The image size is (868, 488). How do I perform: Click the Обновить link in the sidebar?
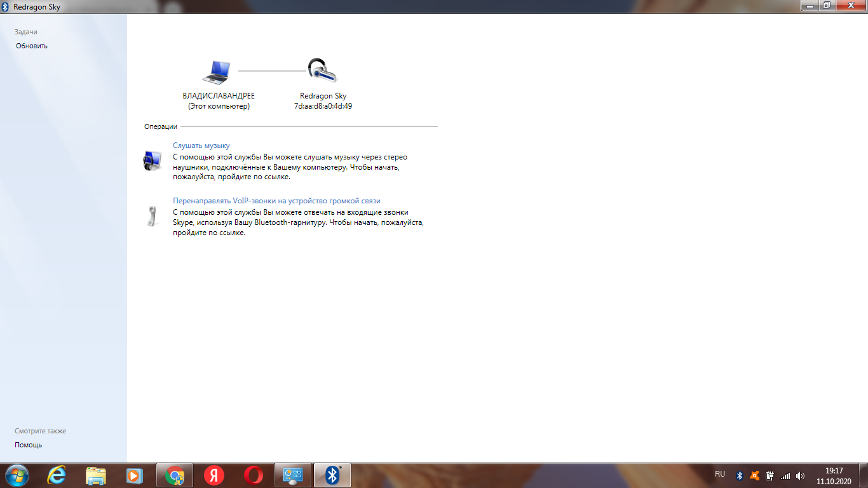click(x=32, y=46)
